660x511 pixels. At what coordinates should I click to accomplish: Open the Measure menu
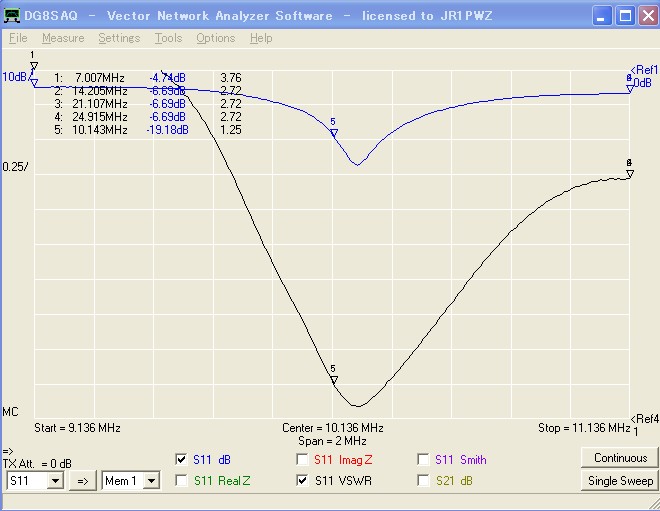point(63,38)
